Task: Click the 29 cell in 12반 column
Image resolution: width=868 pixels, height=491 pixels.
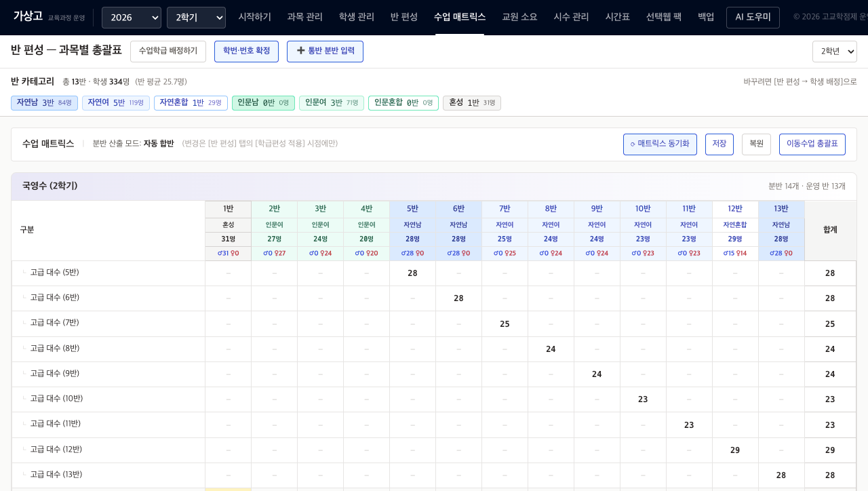Action: click(x=735, y=450)
